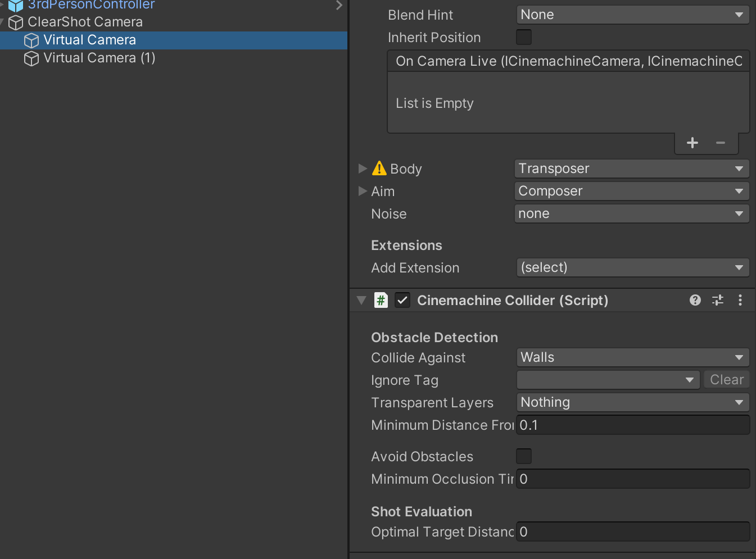This screenshot has width=756, height=559.
Task: Click the Optimal Target Distance value field
Action: pyautogui.click(x=632, y=531)
